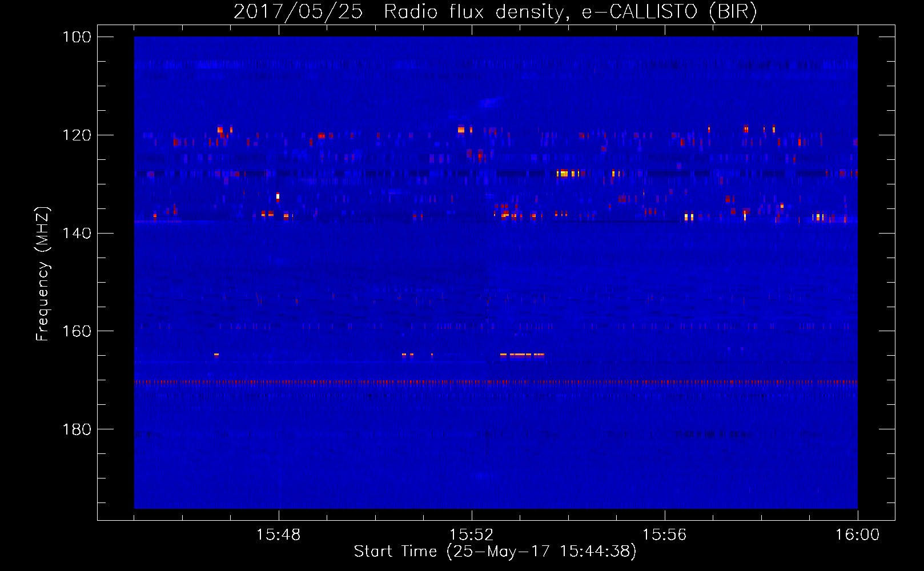Select the 180 frequency tick label
This screenshot has height=571, width=924.
pyautogui.click(x=77, y=429)
